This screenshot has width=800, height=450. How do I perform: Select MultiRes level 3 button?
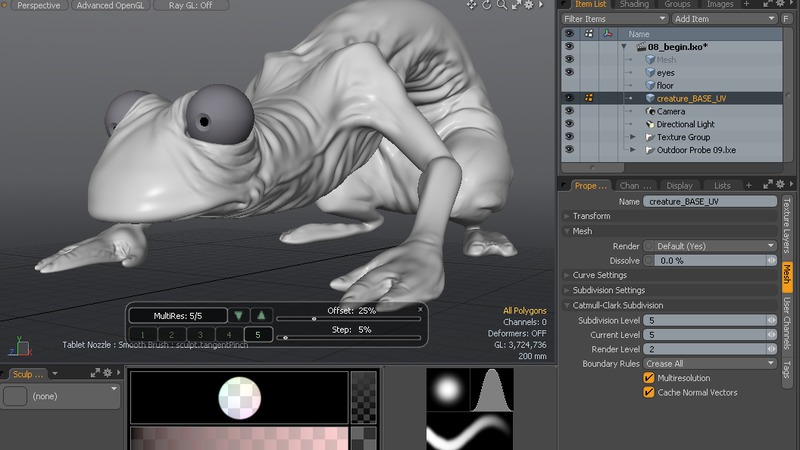(x=201, y=335)
